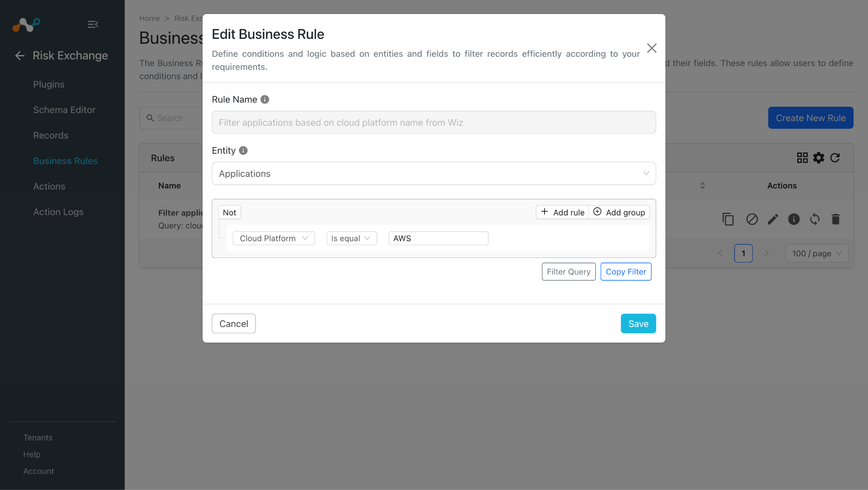This screenshot has height=490, width=868.
Task: Click the Save button
Action: click(638, 324)
